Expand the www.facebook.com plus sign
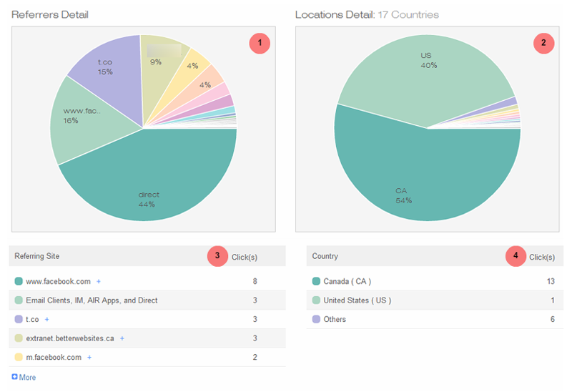Screen dimensions: 572x392 click(98, 282)
